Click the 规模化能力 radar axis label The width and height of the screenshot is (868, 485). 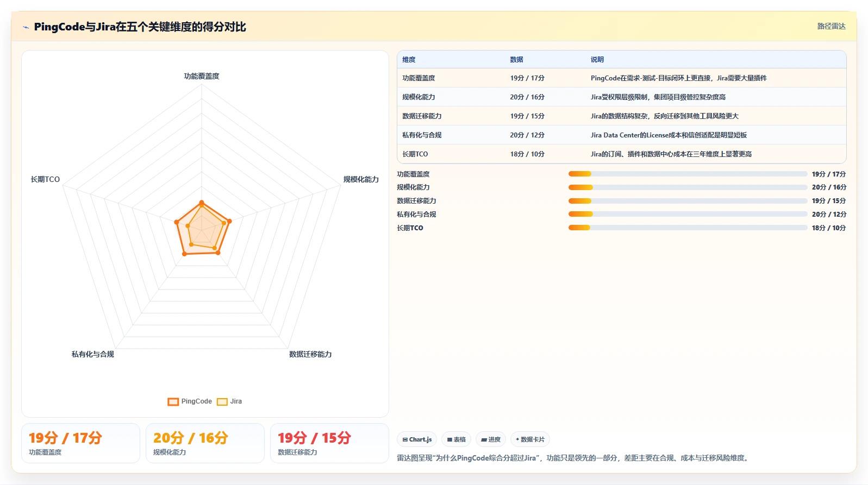click(361, 179)
